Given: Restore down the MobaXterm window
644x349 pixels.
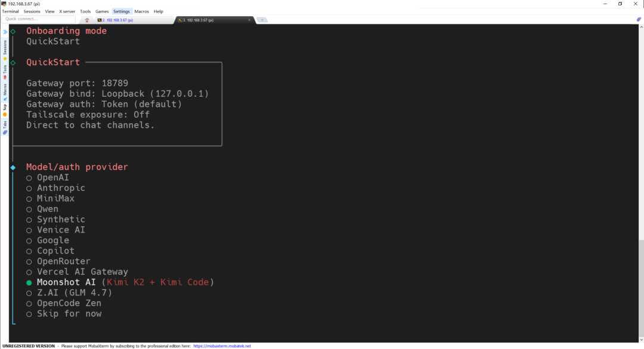Looking at the screenshot, I should coord(620,4).
